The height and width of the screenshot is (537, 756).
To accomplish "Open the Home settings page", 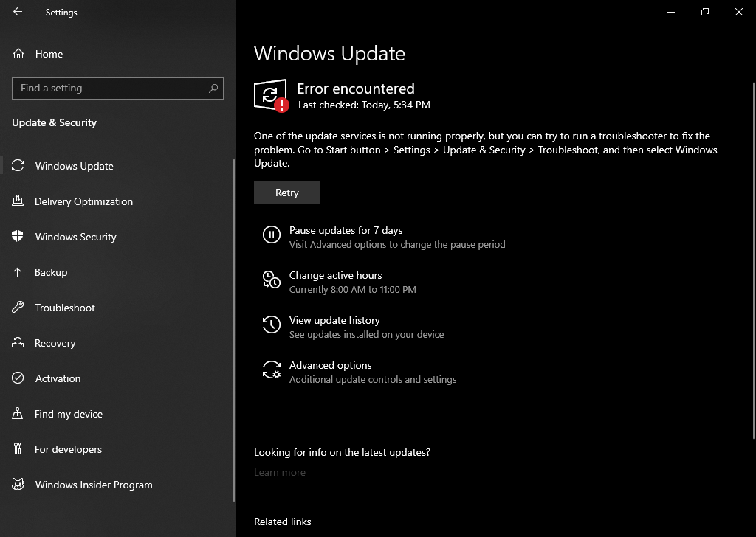I will point(49,54).
